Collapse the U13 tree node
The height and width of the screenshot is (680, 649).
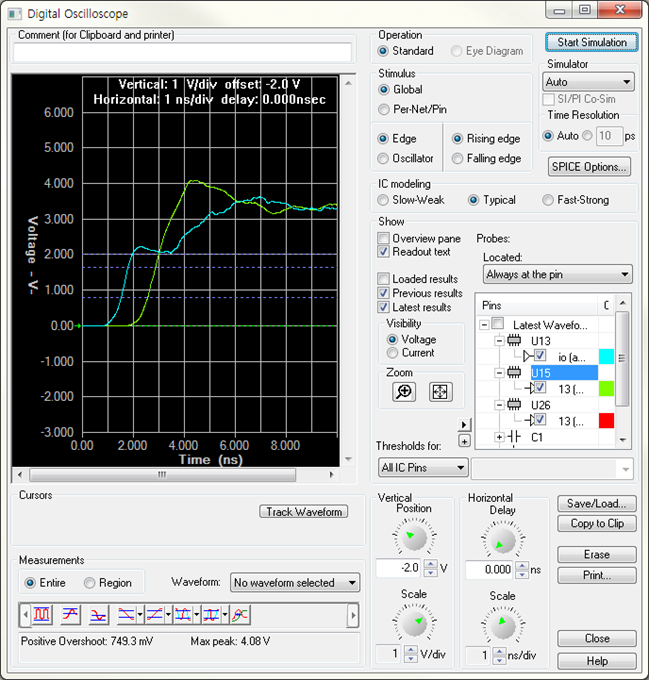(499, 341)
